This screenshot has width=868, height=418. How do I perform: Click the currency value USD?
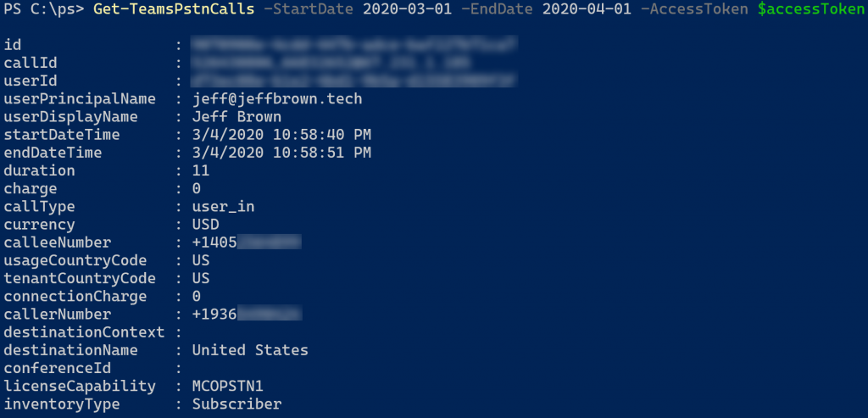[205, 225]
